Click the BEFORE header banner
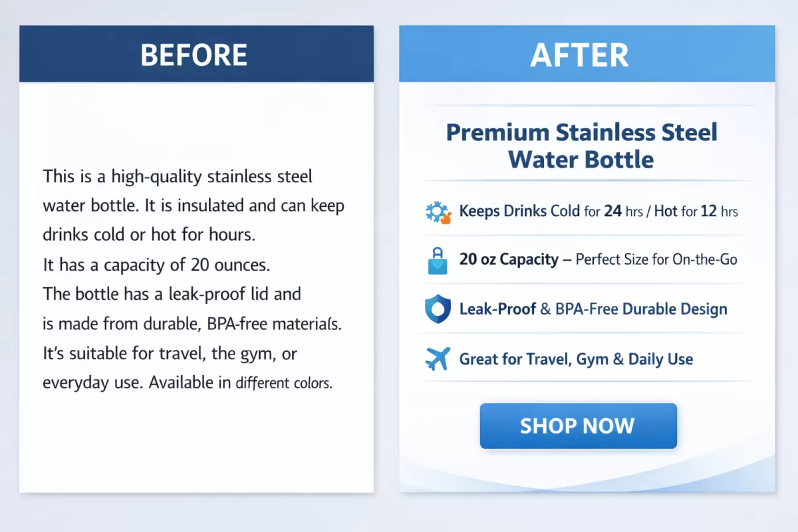798x532 pixels. tap(196, 55)
